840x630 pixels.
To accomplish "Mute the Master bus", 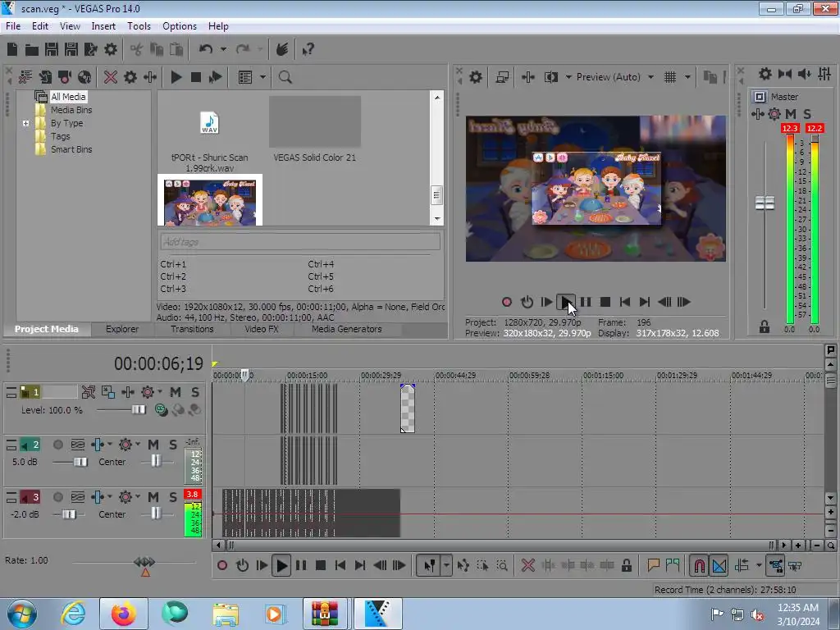I will (791, 113).
